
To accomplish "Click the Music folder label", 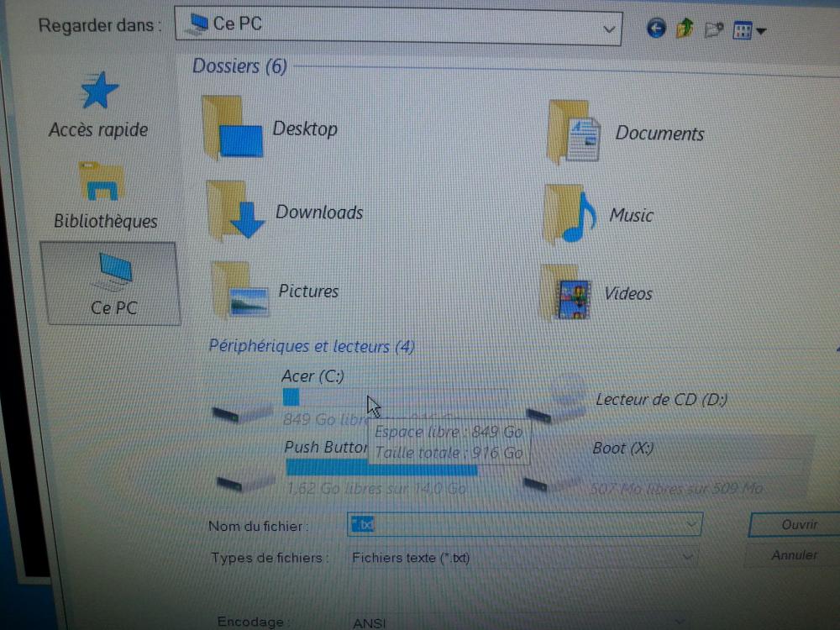I will coord(631,215).
